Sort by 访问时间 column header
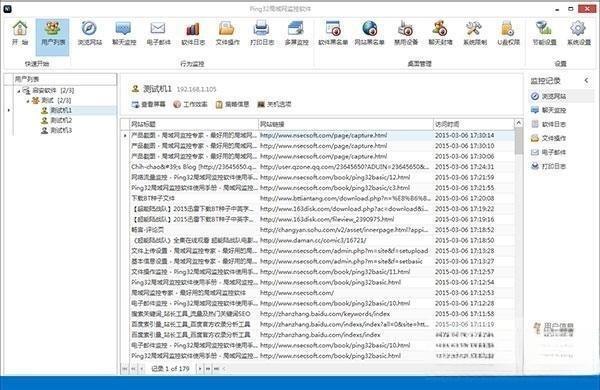Viewport: 600px width, 390px height. point(473,124)
